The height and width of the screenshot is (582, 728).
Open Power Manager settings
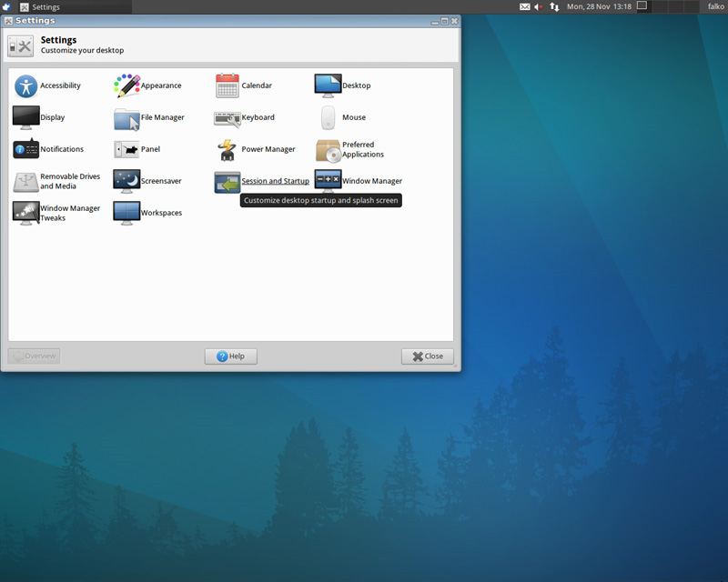click(227, 150)
